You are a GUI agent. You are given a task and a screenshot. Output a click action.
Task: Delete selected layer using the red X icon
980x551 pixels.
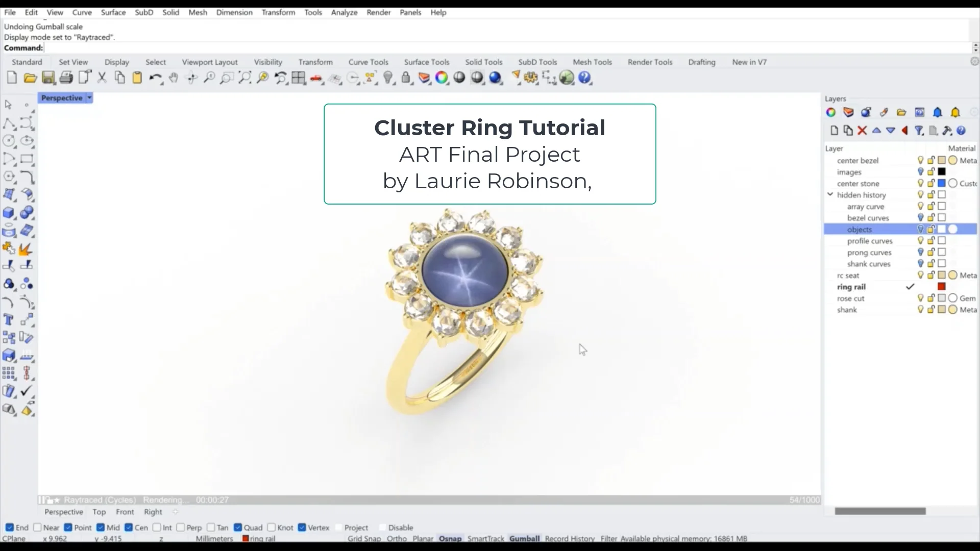click(x=862, y=131)
